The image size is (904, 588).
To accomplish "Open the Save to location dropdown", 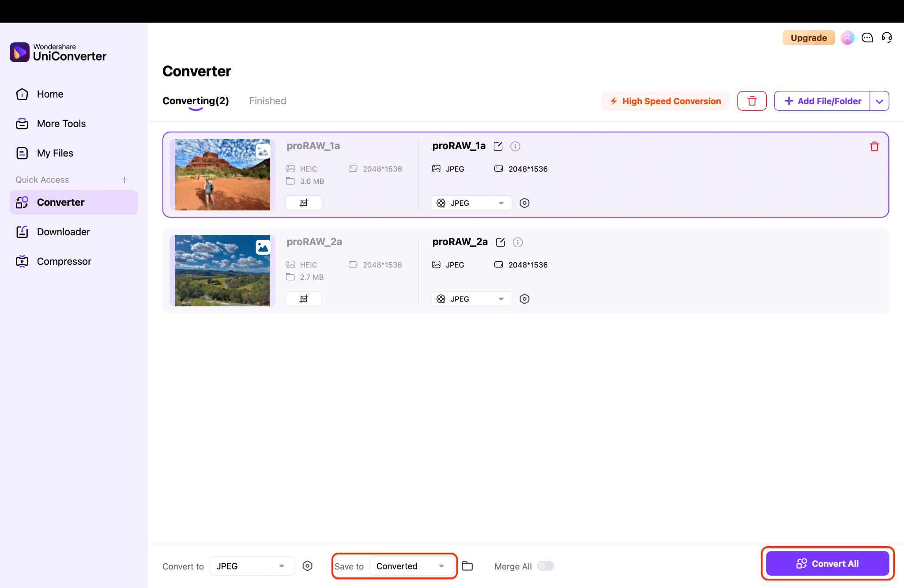I will 441,566.
